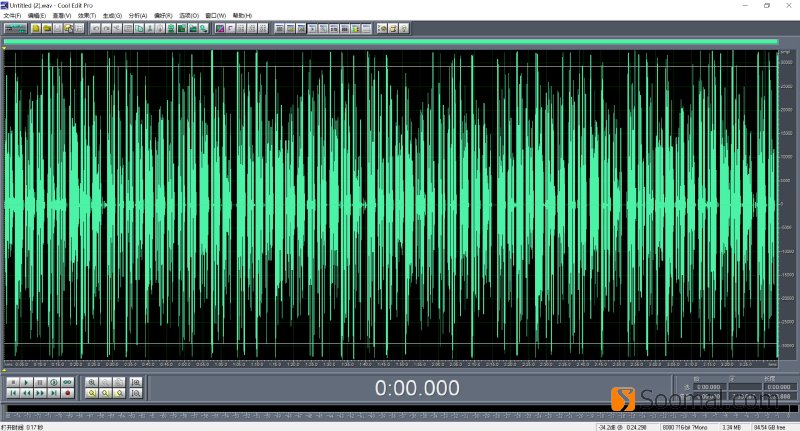This screenshot has width=800, height=431.
Task: Open the 分析(A) menu
Action: click(138, 16)
